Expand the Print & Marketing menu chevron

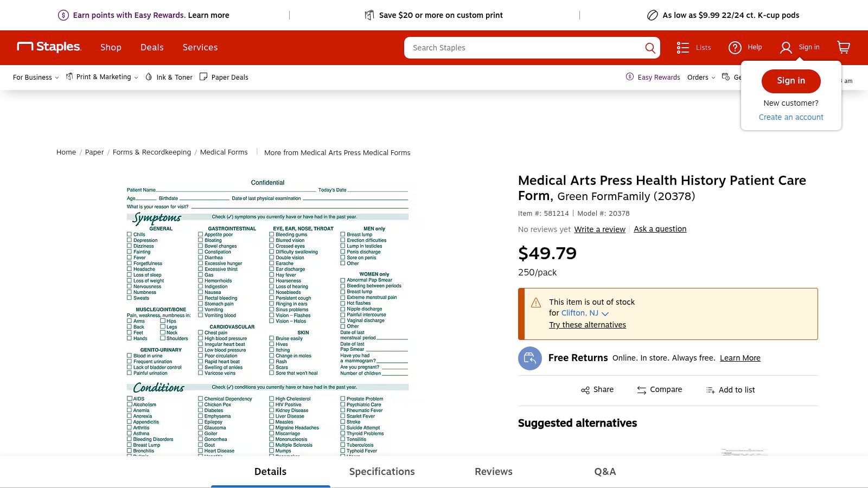[x=136, y=78]
